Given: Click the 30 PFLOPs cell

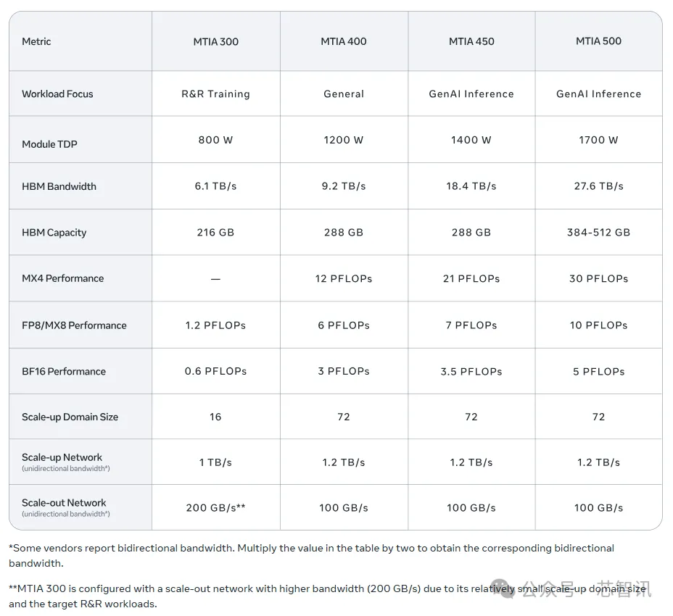Looking at the screenshot, I should click(x=598, y=278).
